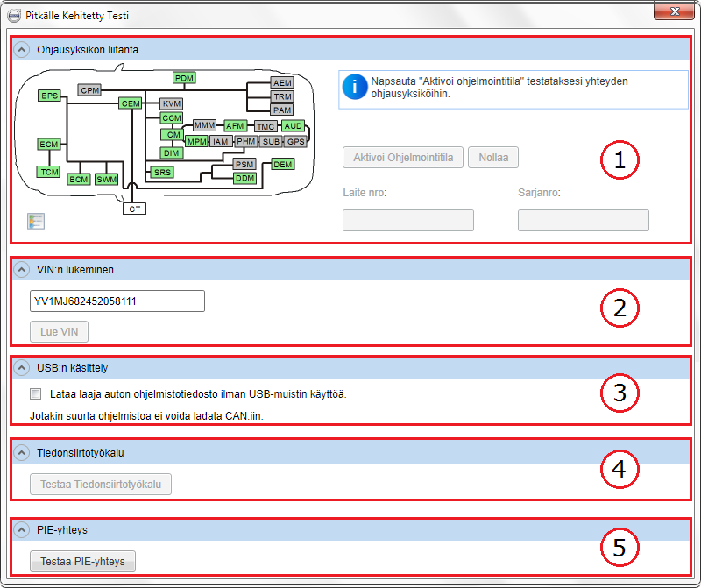
Task: Select the SRS node in the diagram
Action: click(x=162, y=172)
